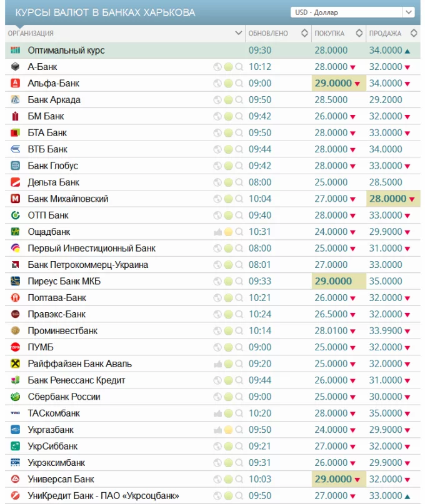Open the Банк Аркада link
This screenshot has width=425, height=504.
coord(54,100)
